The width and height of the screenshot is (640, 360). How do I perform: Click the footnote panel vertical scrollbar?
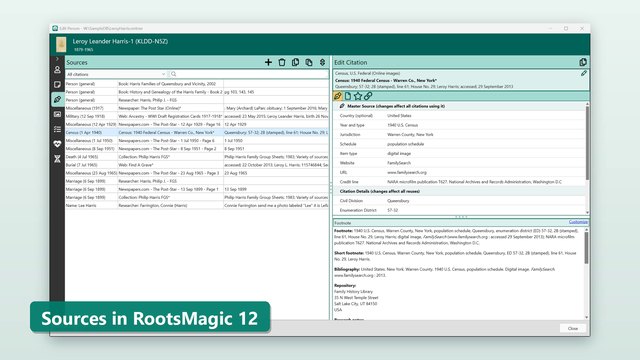587,248
